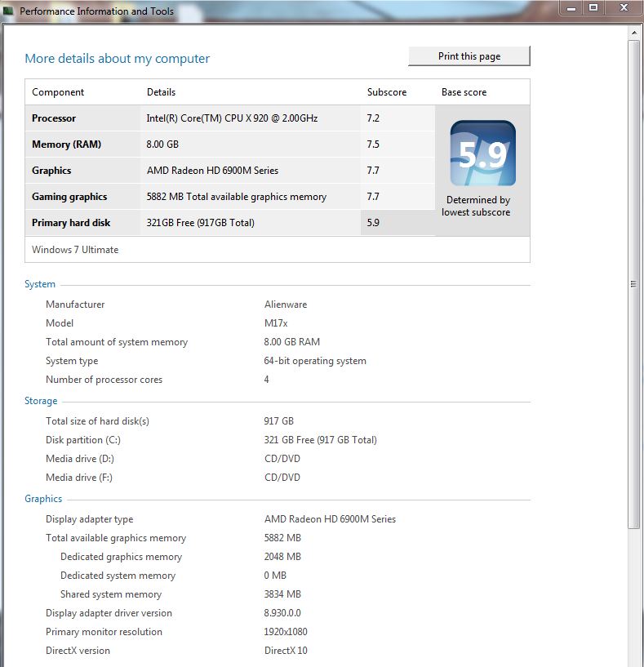Click the Model value M17x

276,323
